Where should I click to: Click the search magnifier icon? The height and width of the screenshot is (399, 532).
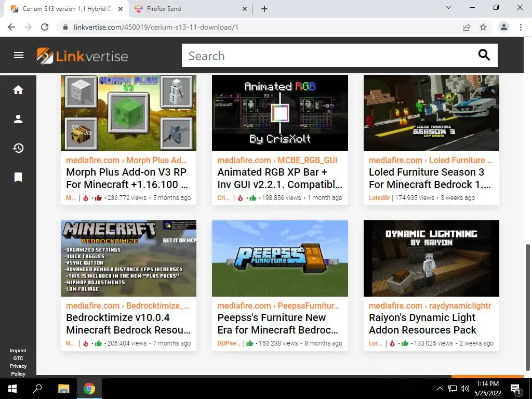pyautogui.click(x=484, y=55)
